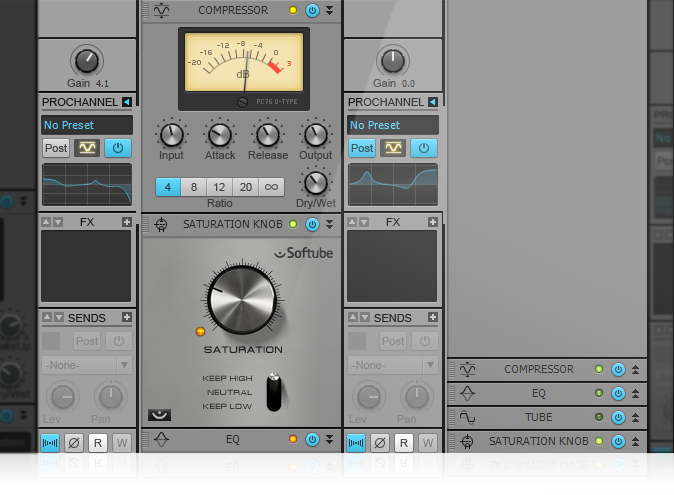
Task: Enable automation Read on left strip
Action: tap(98, 443)
